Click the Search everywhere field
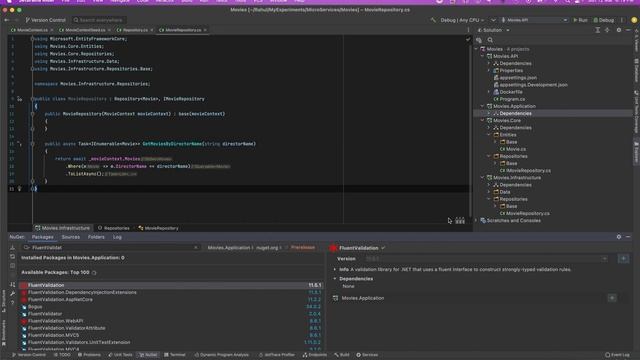The image size is (640, 360). (x=98, y=20)
